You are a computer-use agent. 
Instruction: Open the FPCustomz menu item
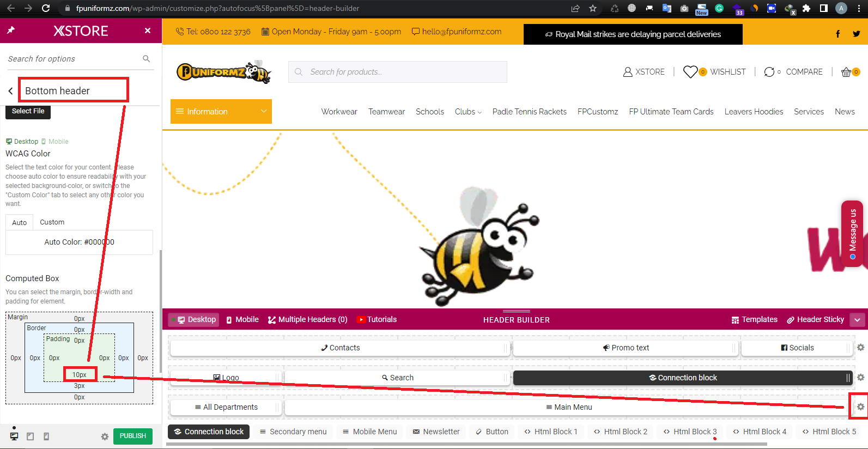pyautogui.click(x=598, y=112)
